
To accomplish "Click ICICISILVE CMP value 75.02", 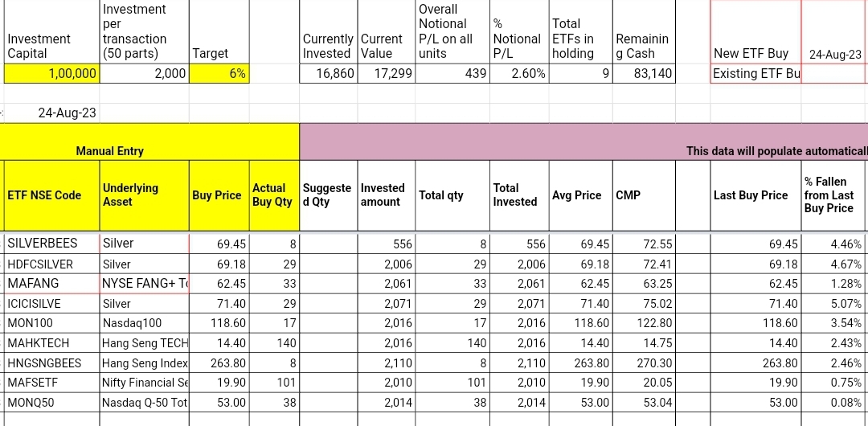I will [644, 304].
